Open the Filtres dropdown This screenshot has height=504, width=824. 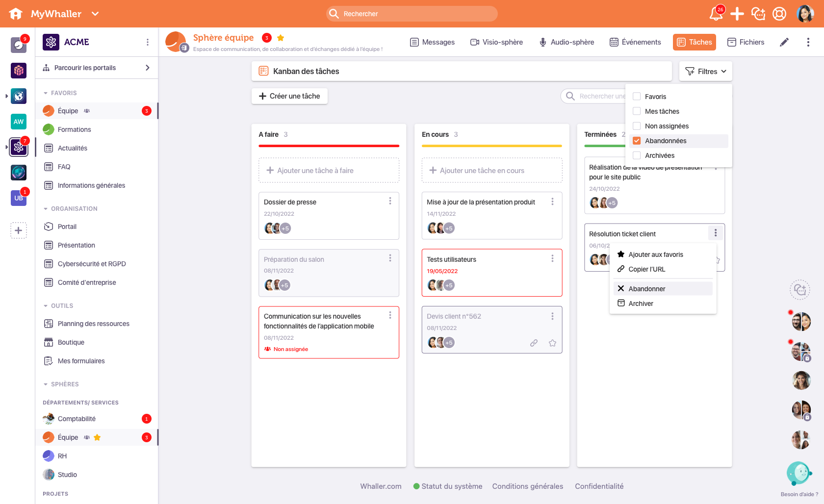[706, 71]
